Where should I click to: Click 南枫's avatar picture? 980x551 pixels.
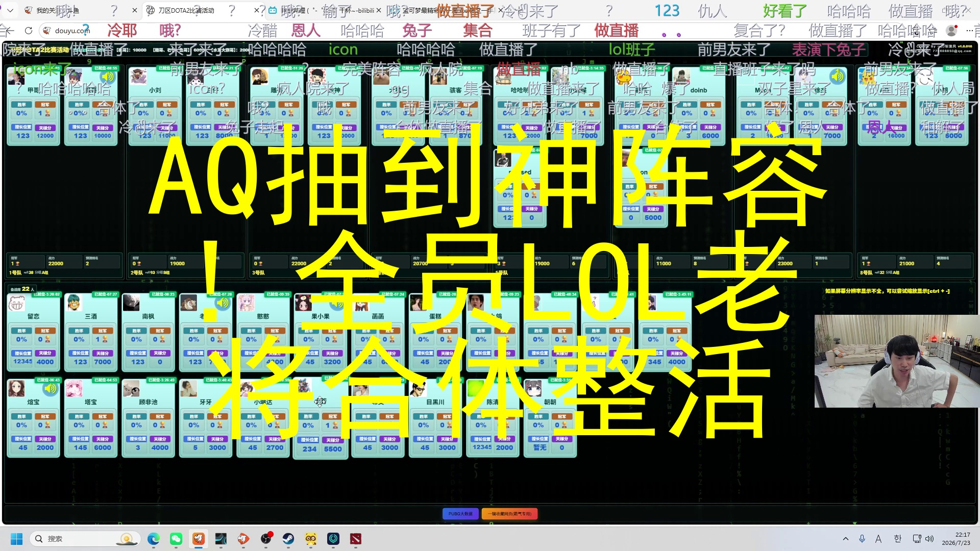pos(131,303)
